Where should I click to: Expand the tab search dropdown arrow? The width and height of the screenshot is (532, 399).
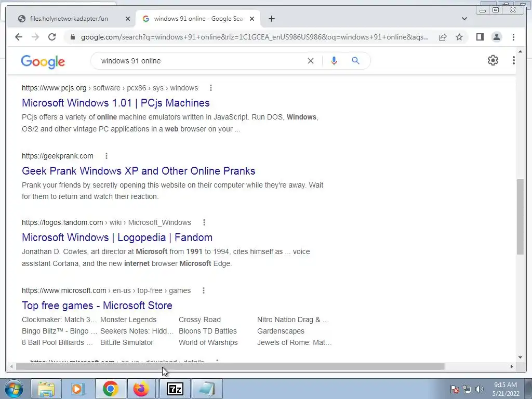click(x=464, y=19)
